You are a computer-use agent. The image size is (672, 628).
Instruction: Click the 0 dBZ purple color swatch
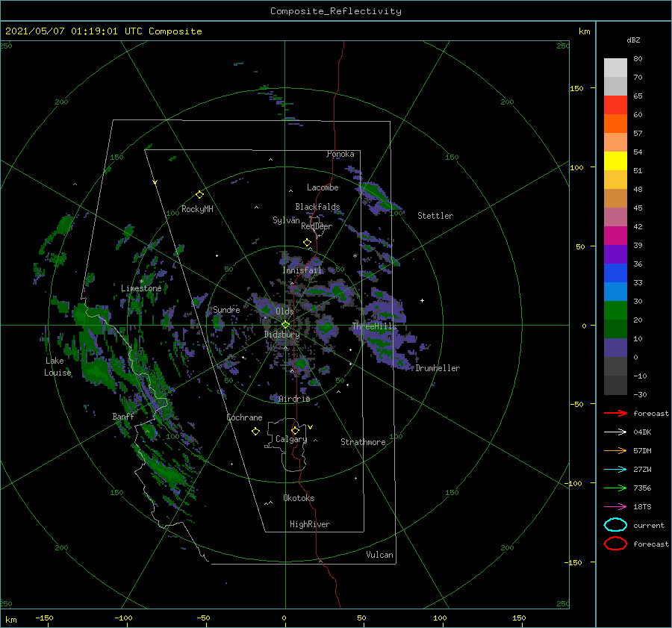tap(615, 347)
